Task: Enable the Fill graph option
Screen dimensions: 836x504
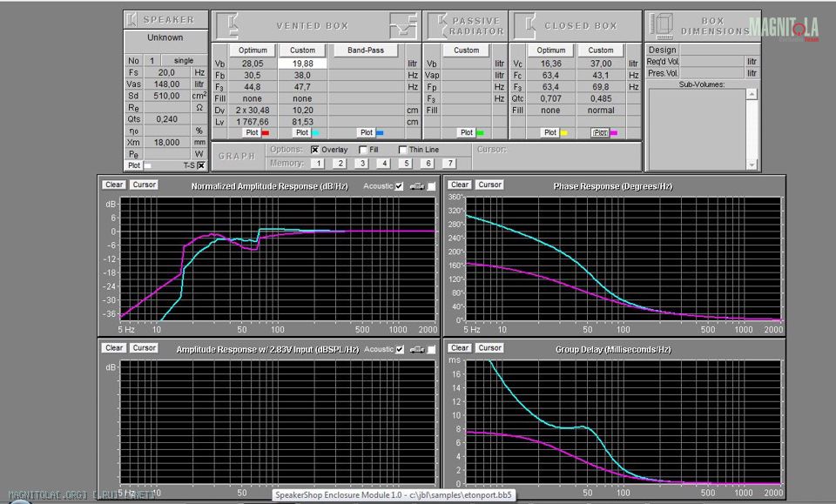Action: click(363, 150)
